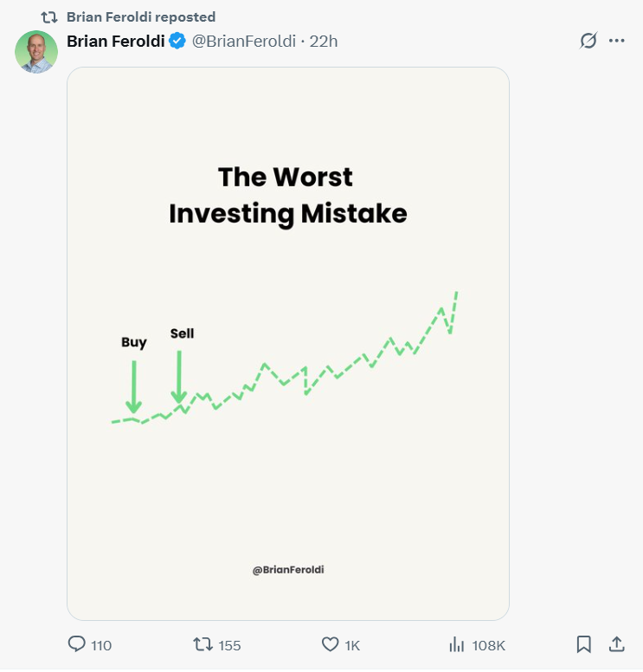Click the 'Brian Feroldi reposted' label

pos(141,17)
